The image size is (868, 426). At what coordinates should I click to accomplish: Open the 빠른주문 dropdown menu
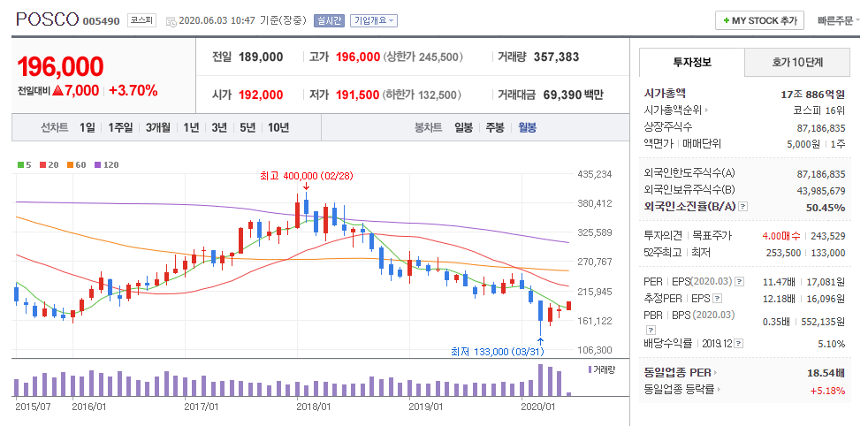(x=839, y=21)
